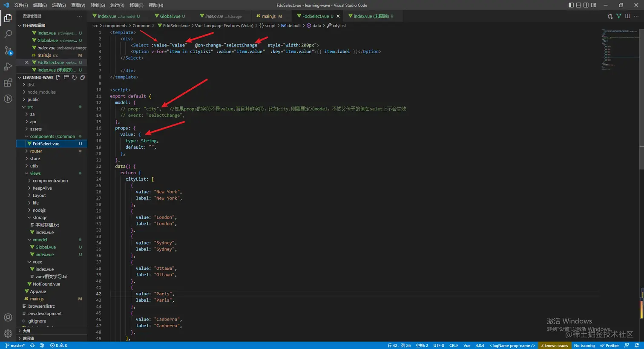Open errors and warnings in status bar

coord(59,346)
